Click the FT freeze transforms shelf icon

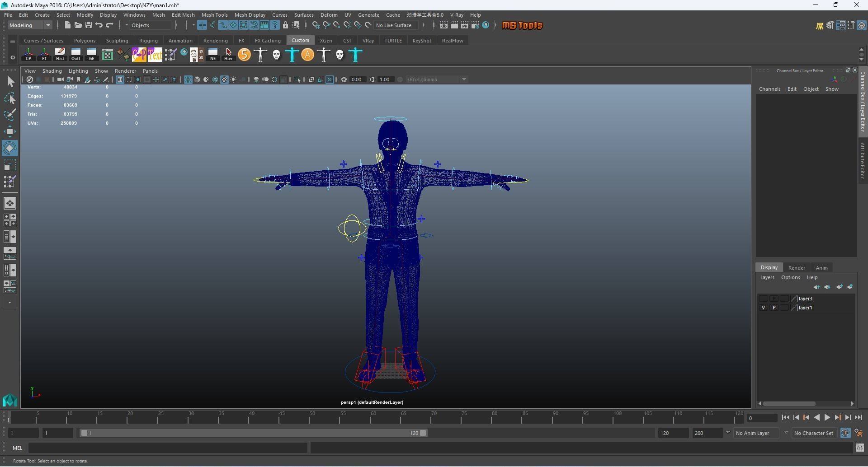(x=44, y=55)
